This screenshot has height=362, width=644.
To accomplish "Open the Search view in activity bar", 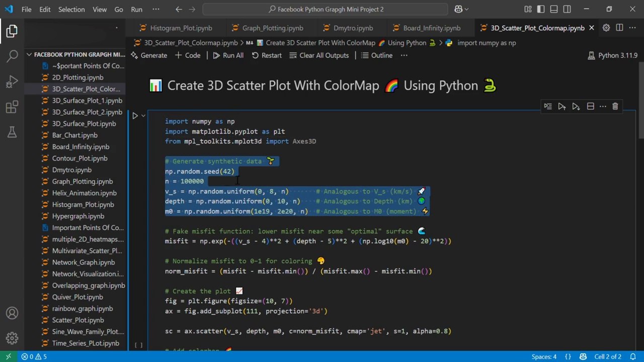I will coord(12,56).
